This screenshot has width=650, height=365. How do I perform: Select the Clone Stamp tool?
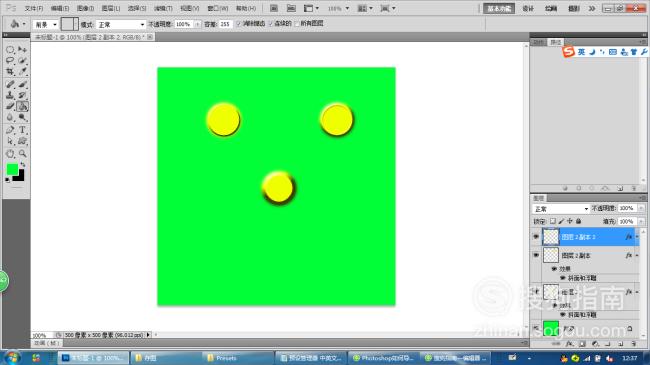click(x=10, y=95)
